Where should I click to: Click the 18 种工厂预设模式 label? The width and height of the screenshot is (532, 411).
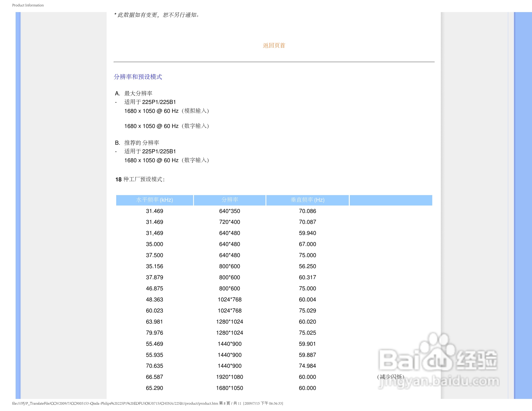click(x=140, y=179)
